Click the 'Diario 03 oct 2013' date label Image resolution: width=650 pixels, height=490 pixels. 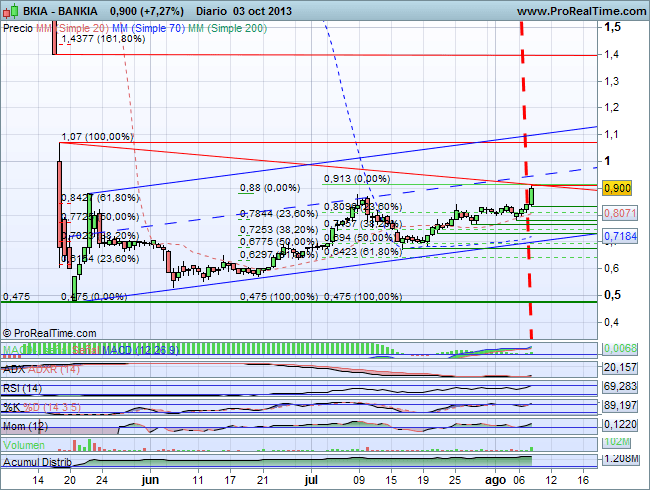(244, 11)
